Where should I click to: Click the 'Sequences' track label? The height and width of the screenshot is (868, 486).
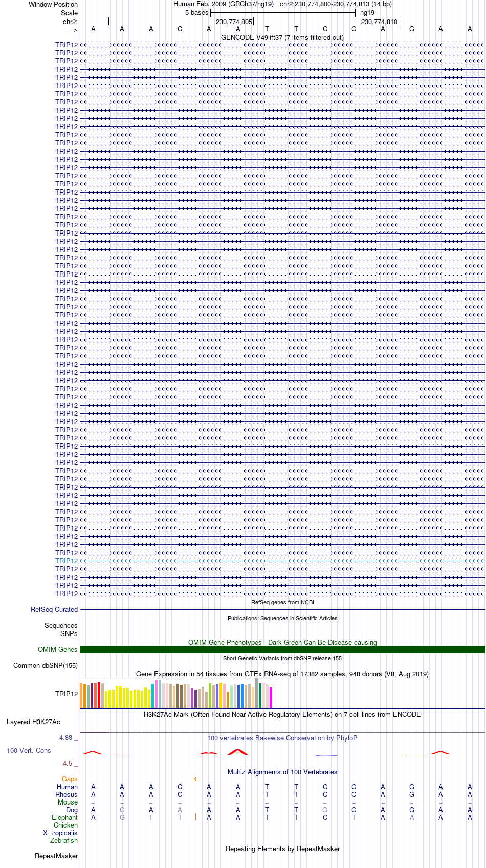pyautogui.click(x=61, y=625)
